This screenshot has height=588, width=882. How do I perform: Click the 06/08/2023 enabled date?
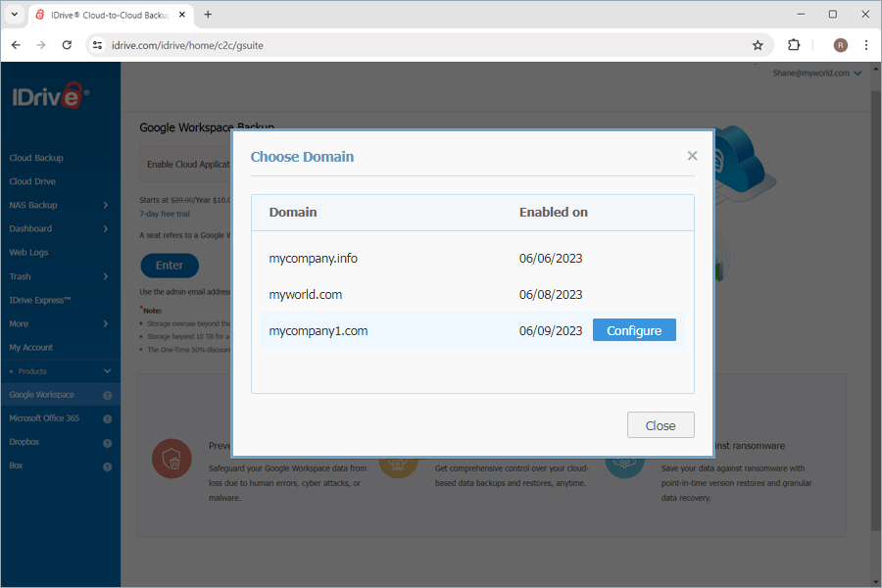551,294
